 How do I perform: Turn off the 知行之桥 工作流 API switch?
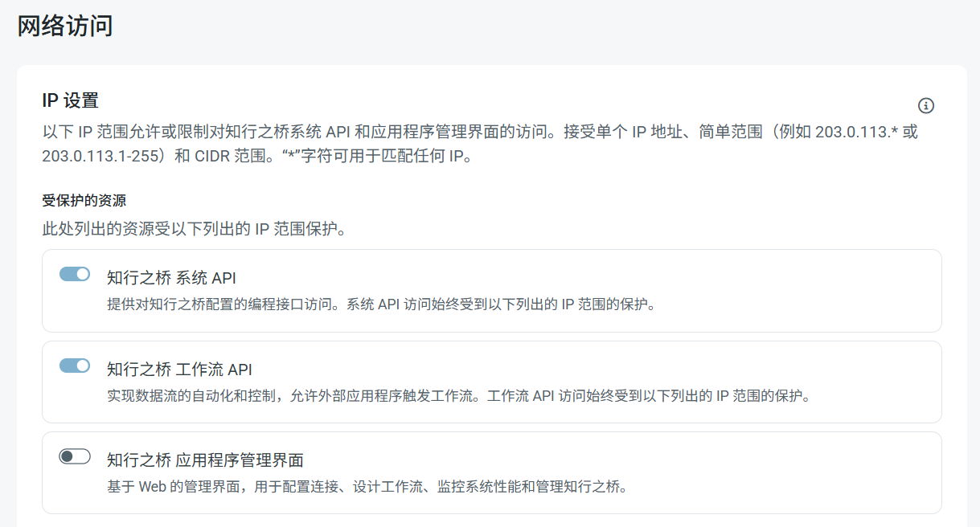pyautogui.click(x=75, y=366)
